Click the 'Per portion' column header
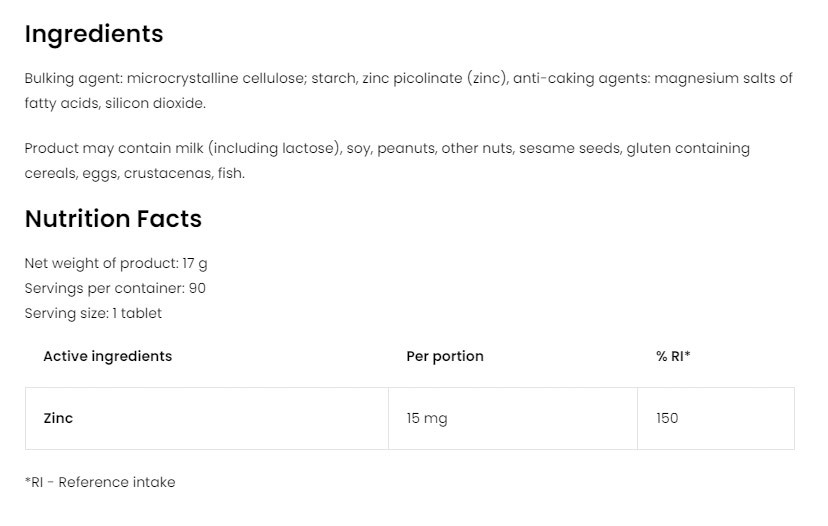 click(445, 356)
